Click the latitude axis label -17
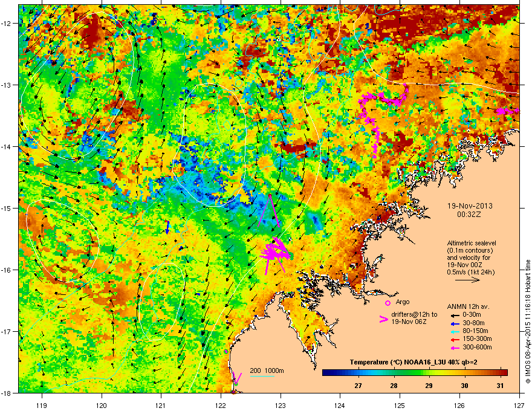This screenshot has height=411, width=532. click(7, 331)
